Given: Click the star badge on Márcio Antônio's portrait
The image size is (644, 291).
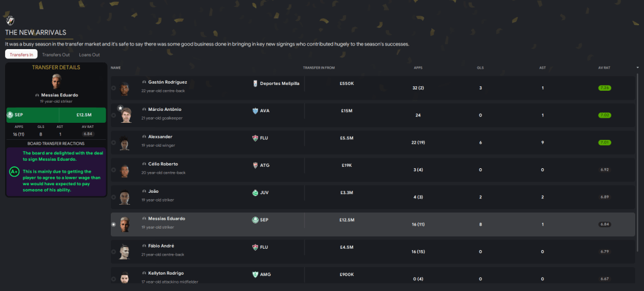Looking at the screenshot, I should point(121,108).
